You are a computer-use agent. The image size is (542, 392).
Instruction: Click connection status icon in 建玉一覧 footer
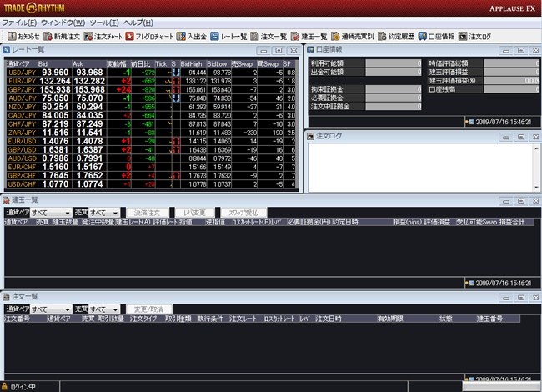point(469,283)
